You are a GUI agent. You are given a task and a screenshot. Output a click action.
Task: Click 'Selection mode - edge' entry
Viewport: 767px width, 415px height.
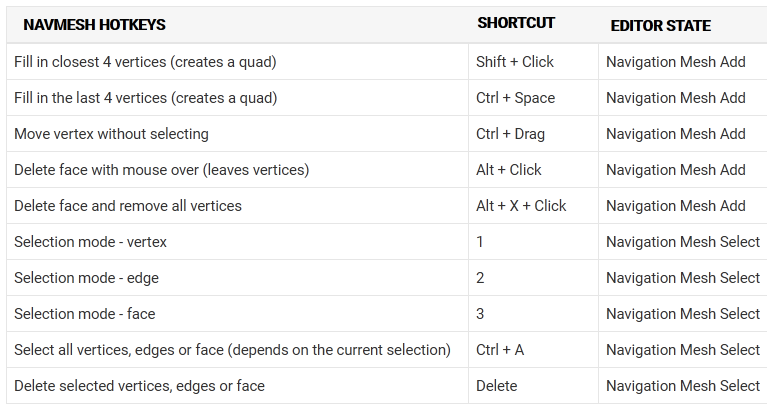(x=87, y=278)
